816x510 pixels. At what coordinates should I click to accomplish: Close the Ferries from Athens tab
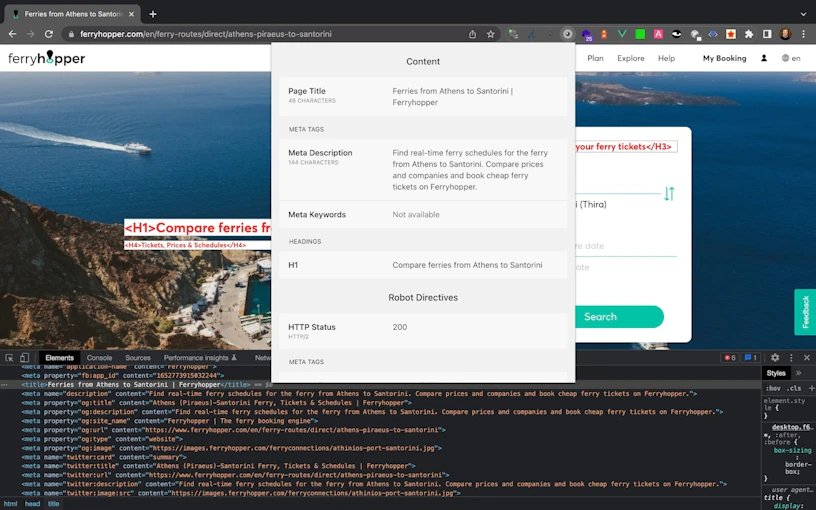[131, 14]
